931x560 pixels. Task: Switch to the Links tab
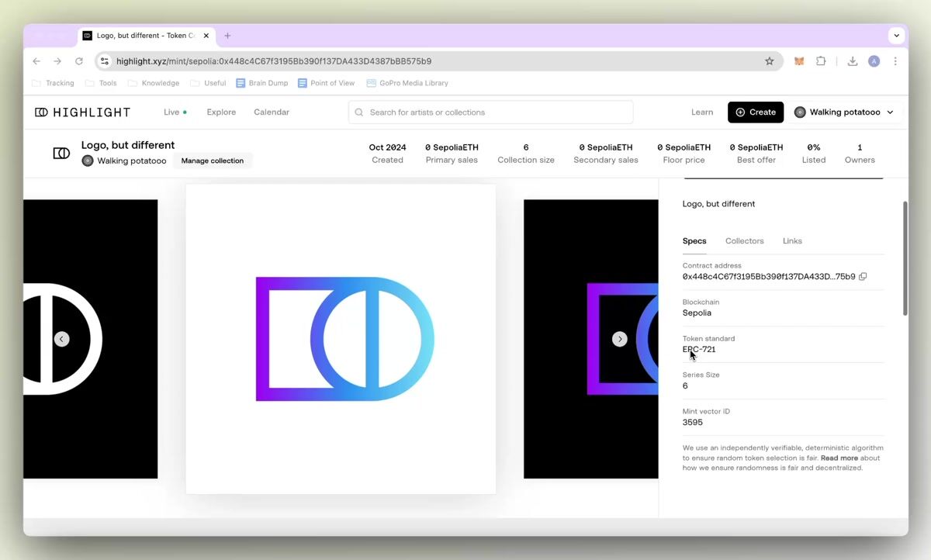click(792, 241)
